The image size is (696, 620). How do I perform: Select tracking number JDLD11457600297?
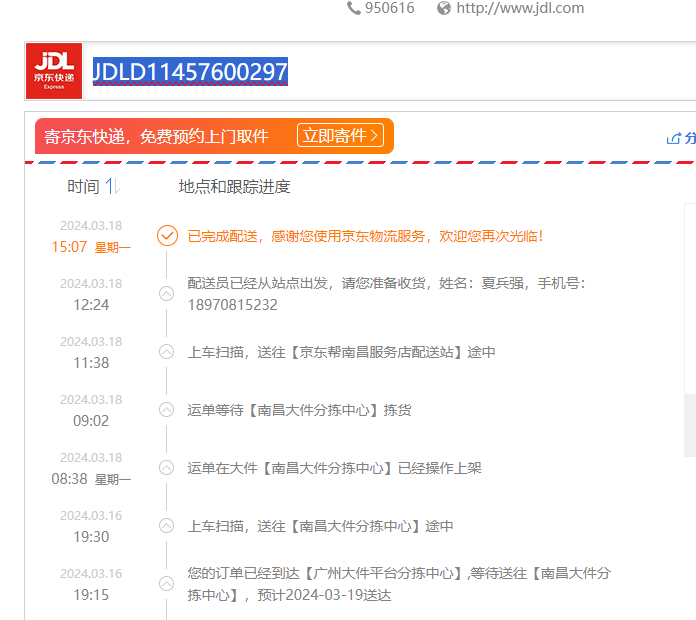coord(190,72)
